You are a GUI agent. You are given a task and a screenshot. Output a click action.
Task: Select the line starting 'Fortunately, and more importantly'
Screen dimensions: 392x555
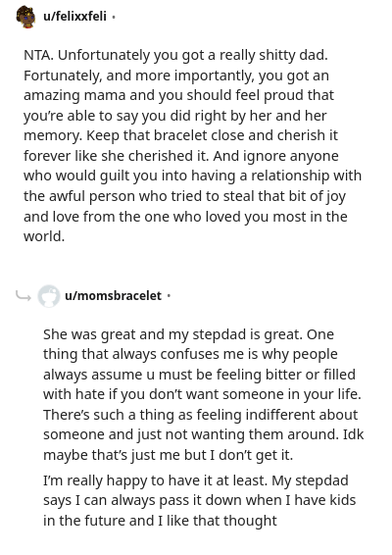(x=176, y=76)
